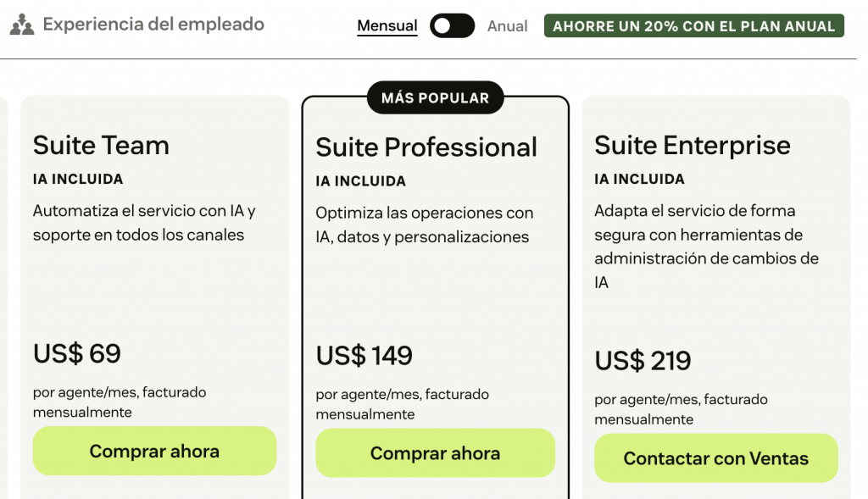Select the Mensual billing option
This screenshot has height=499, width=868.
pyautogui.click(x=387, y=25)
